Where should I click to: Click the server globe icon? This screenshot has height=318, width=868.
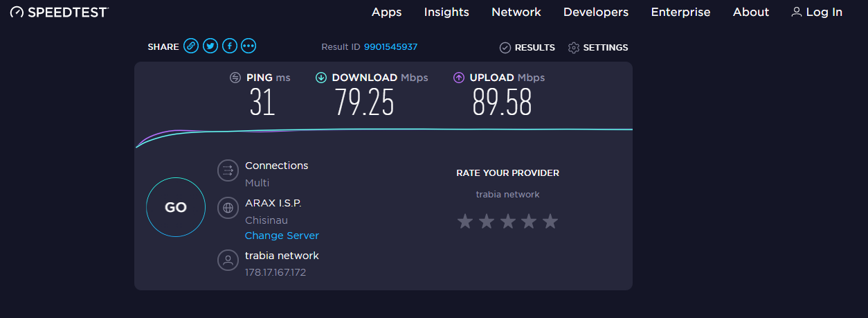pyautogui.click(x=228, y=207)
